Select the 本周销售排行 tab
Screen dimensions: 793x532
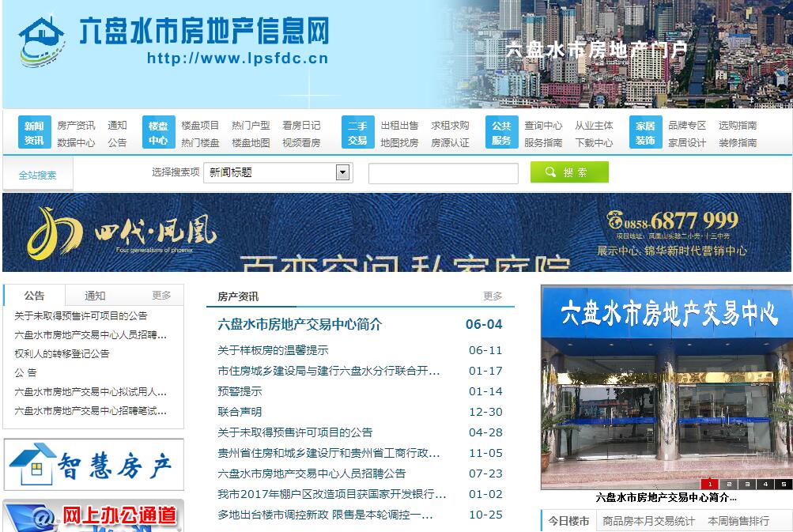pyautogui.click(x=739, y=521)
